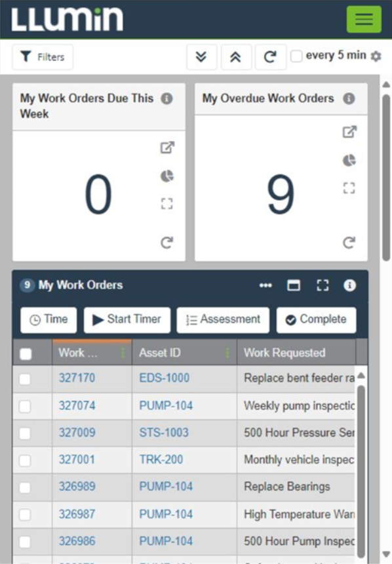
Task: Click the Complete button
Action: pyautogui.click(x=316, y=320)
